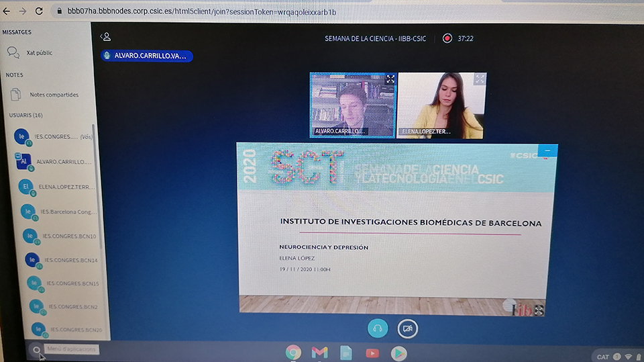644x362 pixels.
Task: Click the ALVARO.CARRILLO talking indicator pill
Action: tap(147, 56)
